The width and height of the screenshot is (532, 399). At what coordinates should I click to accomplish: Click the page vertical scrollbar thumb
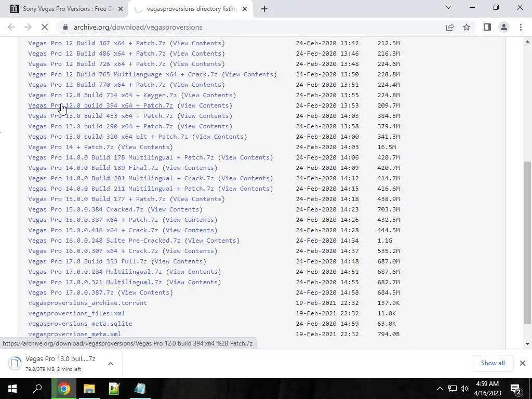tap(527, 242)
